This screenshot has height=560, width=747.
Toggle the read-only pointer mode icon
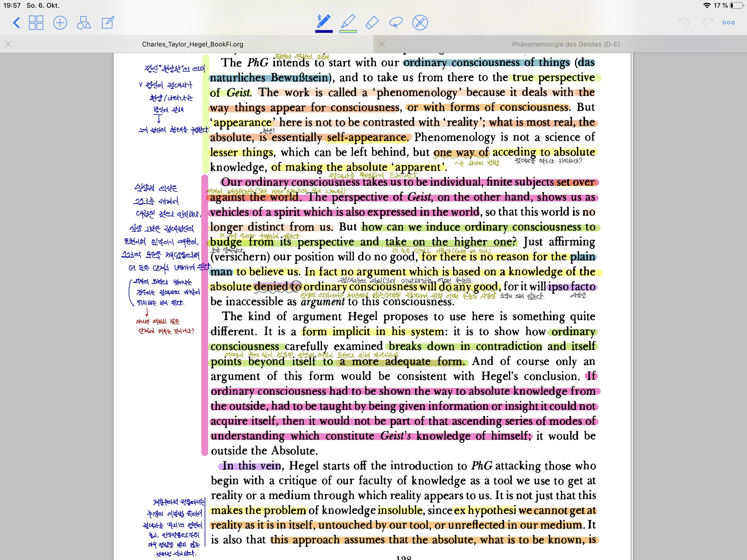[420, 23]
